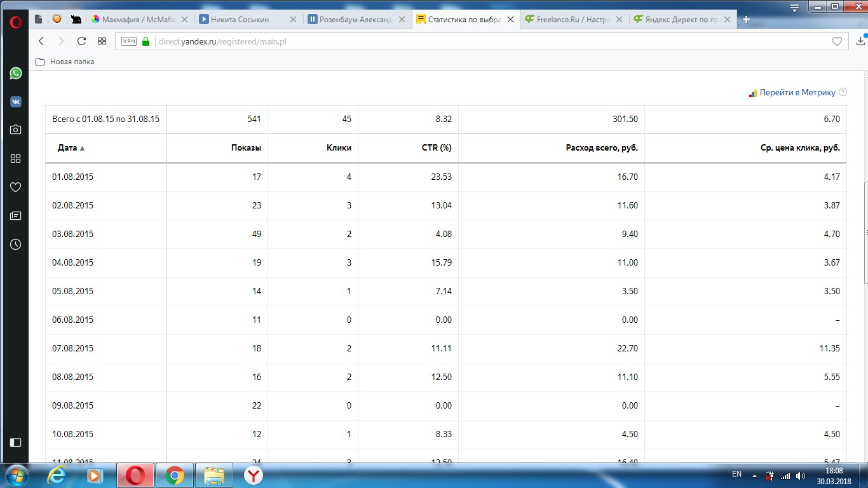Open the volume speaker tray icon
Screen dimensions: 868x488
click(800, 475)
